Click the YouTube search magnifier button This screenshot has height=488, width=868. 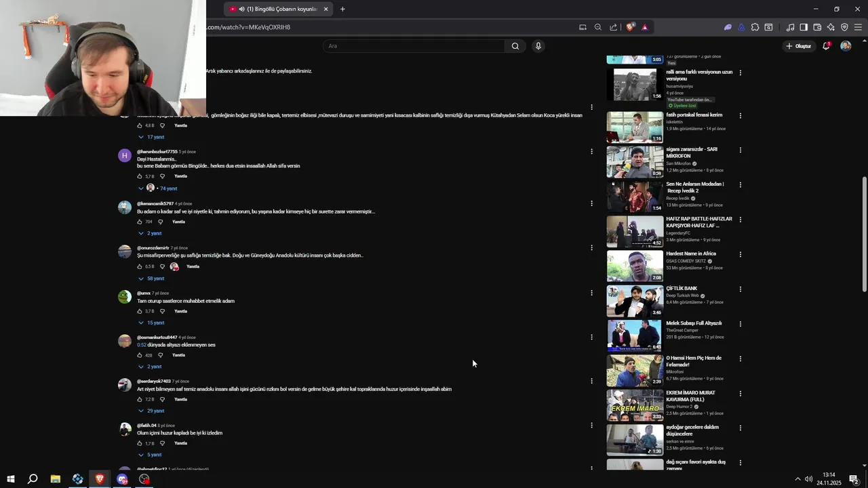[x=515, y=46]
